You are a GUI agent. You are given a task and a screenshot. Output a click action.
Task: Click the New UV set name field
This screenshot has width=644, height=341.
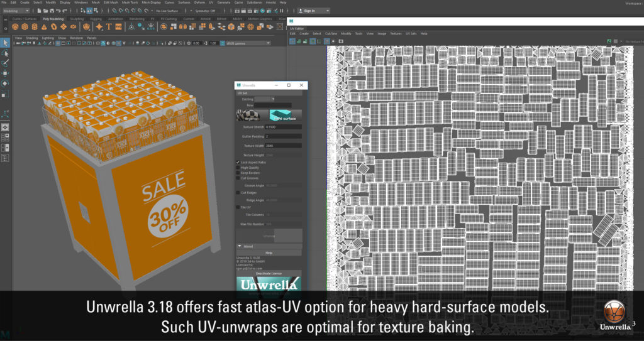pos(273,106)
